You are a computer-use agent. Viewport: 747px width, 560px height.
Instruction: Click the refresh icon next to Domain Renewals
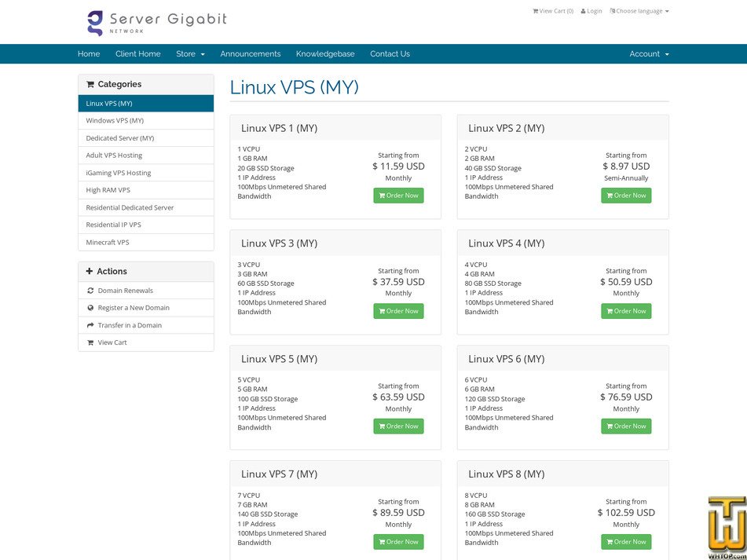pyautogui.click(x=90, y=291)
